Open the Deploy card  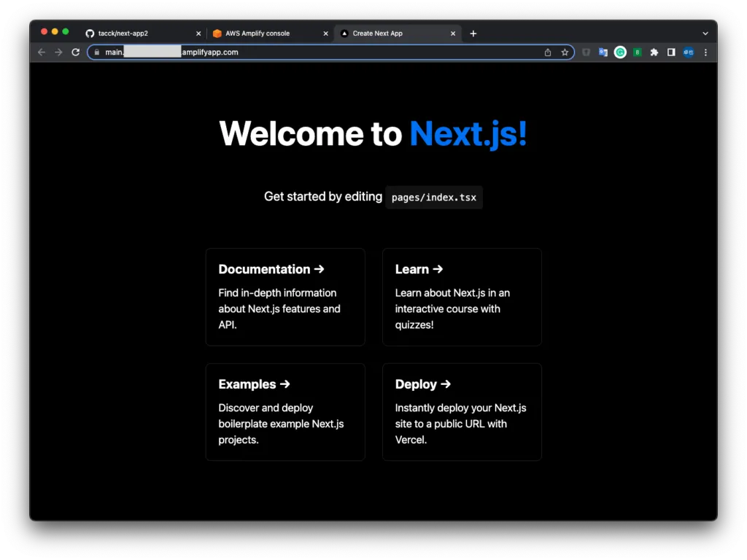462,412
